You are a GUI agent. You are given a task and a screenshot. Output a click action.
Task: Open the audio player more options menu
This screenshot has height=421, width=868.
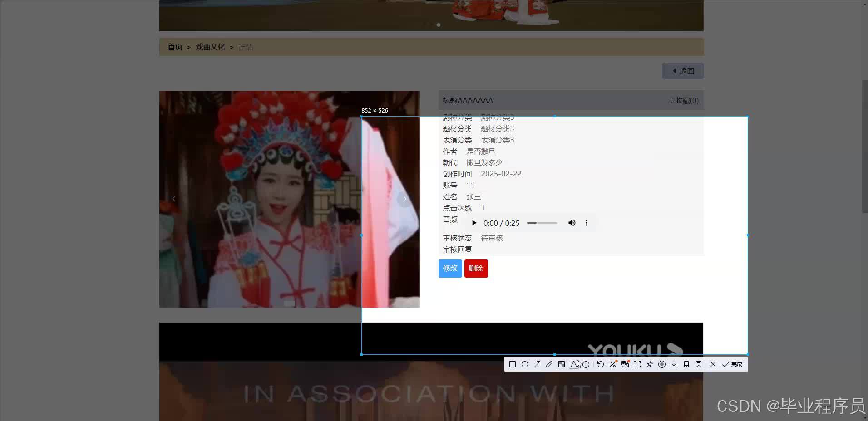pyautogui.click(x=587, y=223)
